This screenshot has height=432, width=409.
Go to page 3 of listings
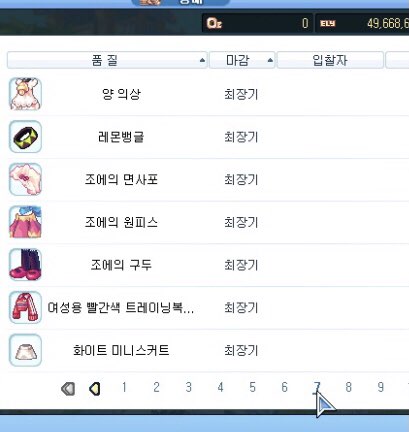tap(189, 387)
